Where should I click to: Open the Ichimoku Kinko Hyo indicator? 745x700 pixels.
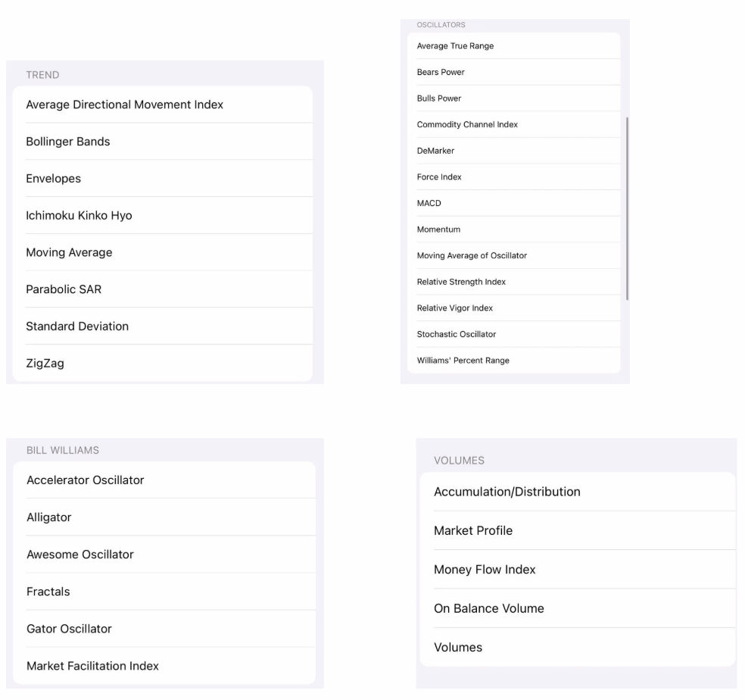(x=79, y=215)
